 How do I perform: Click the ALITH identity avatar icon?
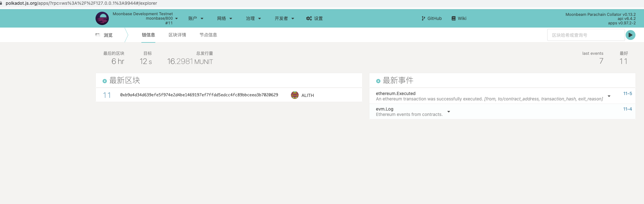[x=295, y=95]
